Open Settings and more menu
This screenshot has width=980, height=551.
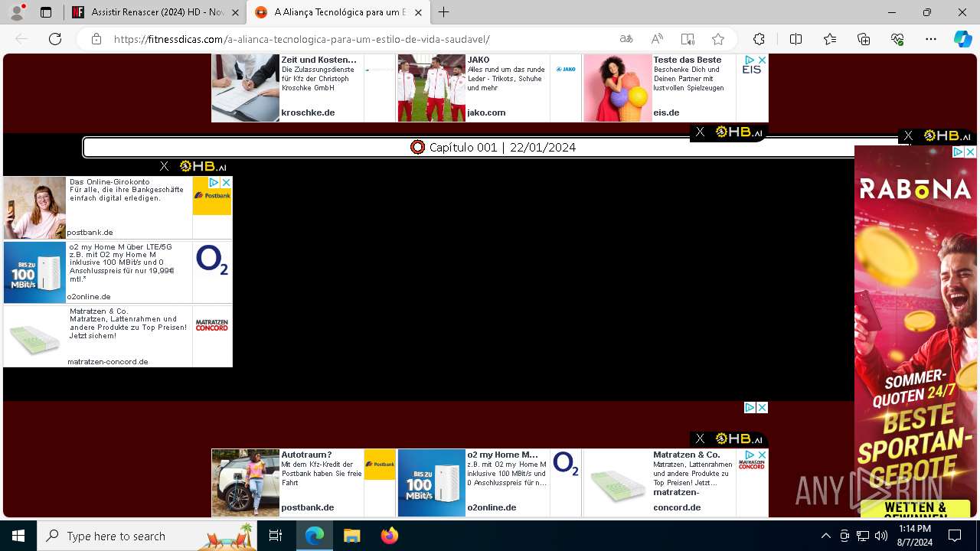point(931,39)
